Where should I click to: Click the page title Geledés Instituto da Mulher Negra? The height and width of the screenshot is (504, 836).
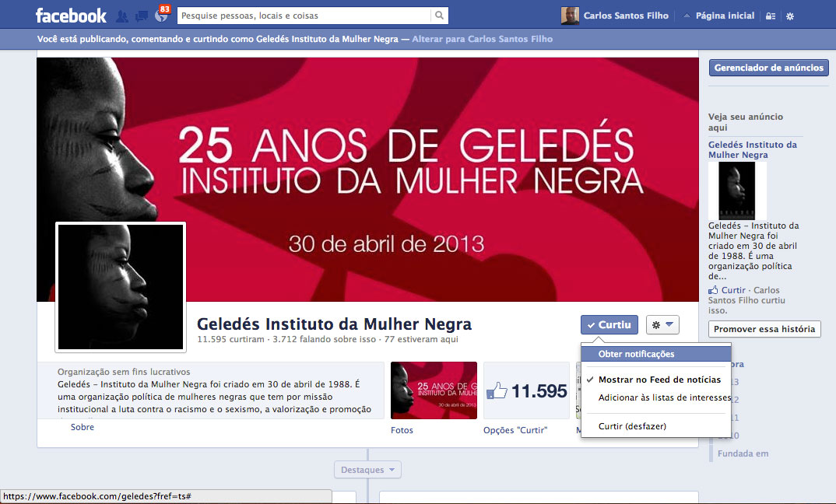click(x=334, y=324)
